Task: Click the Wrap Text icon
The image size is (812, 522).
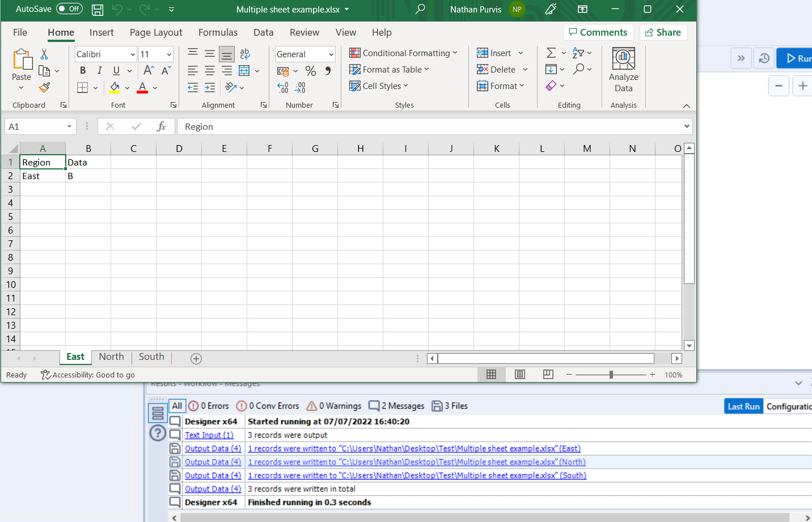Action: (x=244, y=53)
